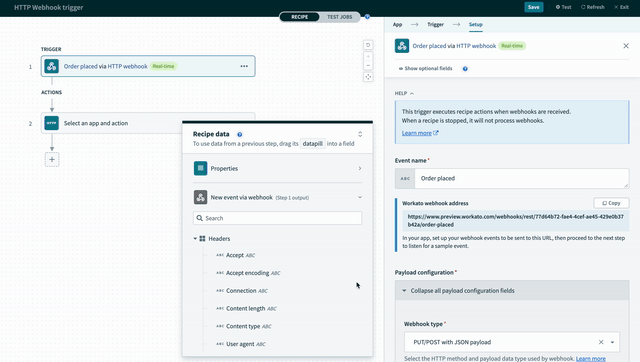Click Properties icon in Recipe data panel
The height and width of the screenshot is (362, 640).
[200, 168]
